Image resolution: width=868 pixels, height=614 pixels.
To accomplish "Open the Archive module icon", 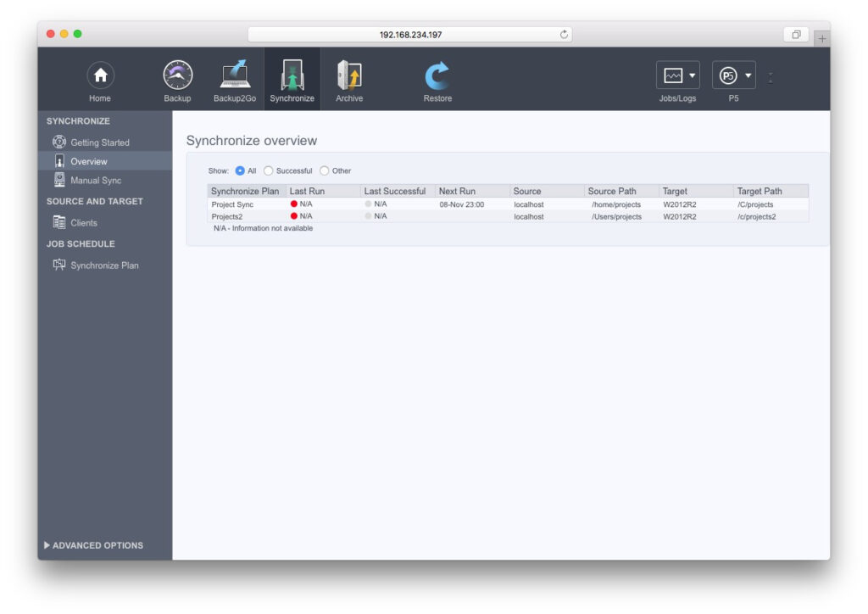I will (x=349, y=76).
